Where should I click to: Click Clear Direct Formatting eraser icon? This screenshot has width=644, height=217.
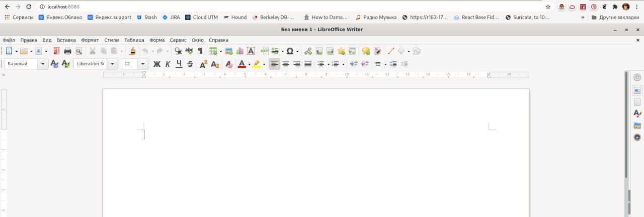coord(229,64)
